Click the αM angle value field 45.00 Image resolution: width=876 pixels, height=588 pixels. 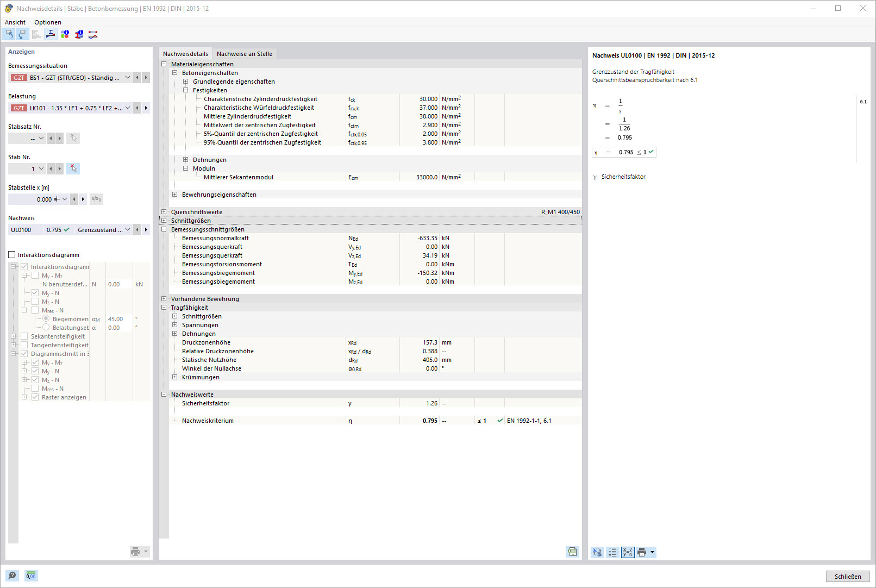click(x=118, y=319)
